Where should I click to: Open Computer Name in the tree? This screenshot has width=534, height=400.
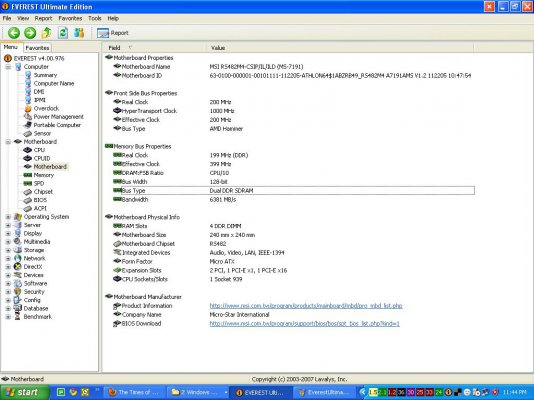click(x=54, y=83)
